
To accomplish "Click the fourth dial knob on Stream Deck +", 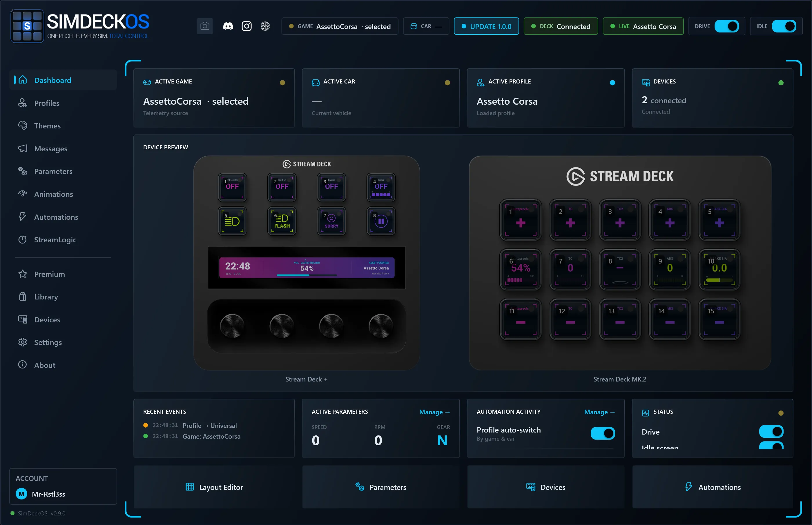I will (381, 326).
